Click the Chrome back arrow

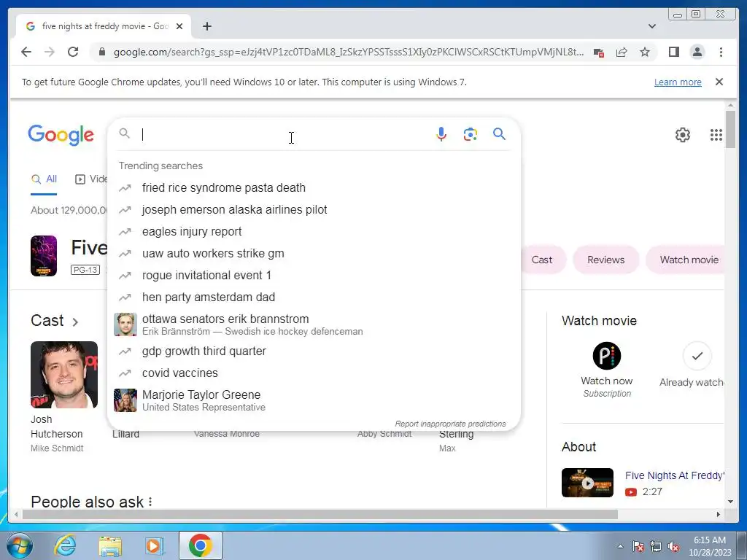coord(26,52)
